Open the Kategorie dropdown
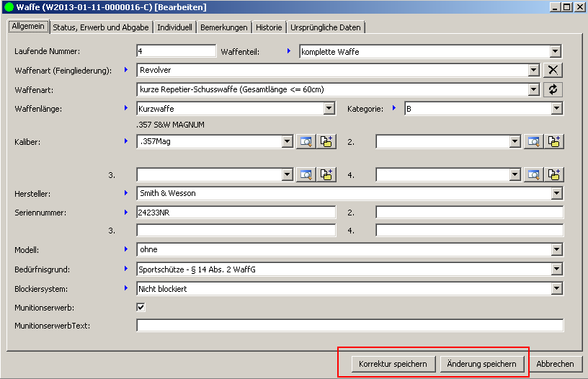 (556, 109)
